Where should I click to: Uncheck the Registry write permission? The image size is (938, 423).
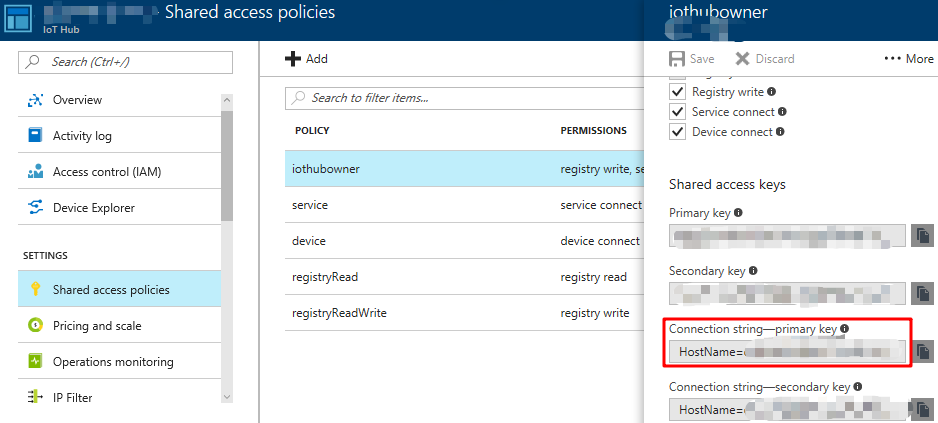[677, 92]
